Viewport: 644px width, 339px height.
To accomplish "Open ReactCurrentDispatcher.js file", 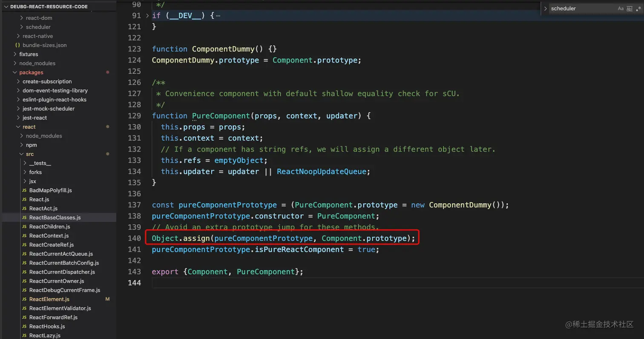I will click(62, 272).
